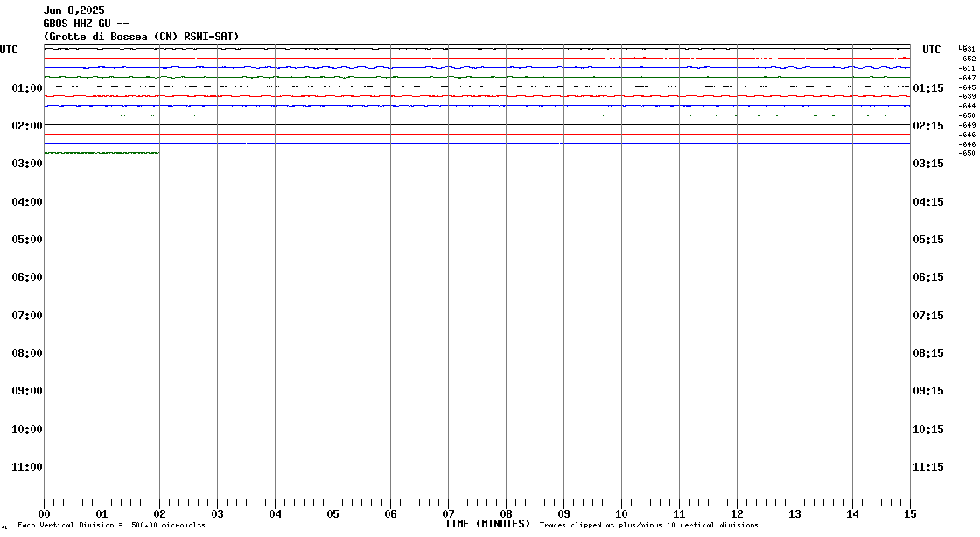980x537 pixels.
Task: Select the station code 'GBOS HHZ GU --'
Action: coord(87,24)
